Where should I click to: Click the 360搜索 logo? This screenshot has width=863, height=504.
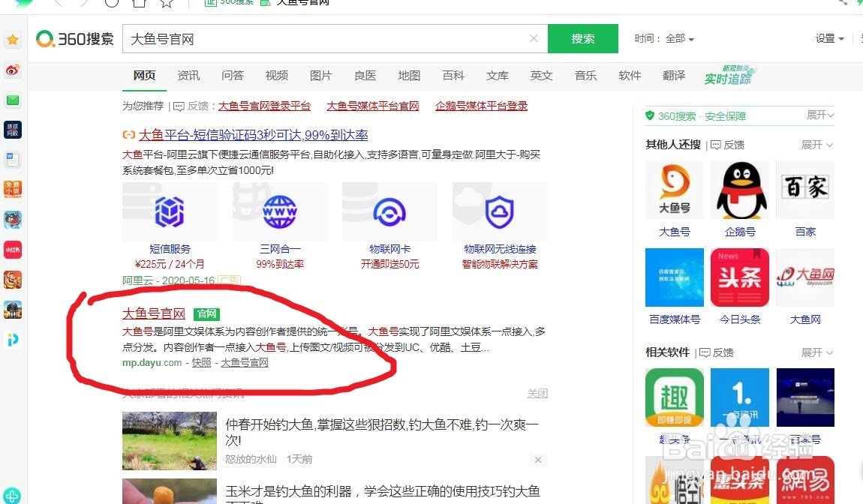pyautogui.click(x=75, y=38)
